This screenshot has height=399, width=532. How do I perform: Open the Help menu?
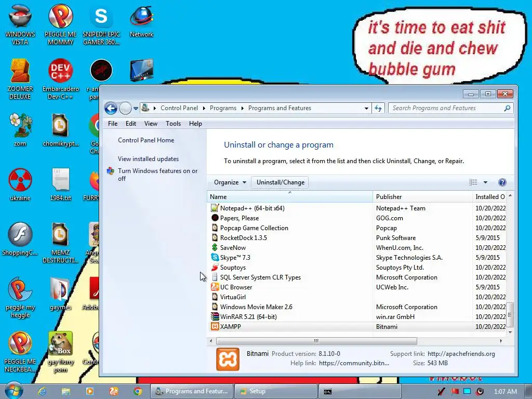pos(195,124)
